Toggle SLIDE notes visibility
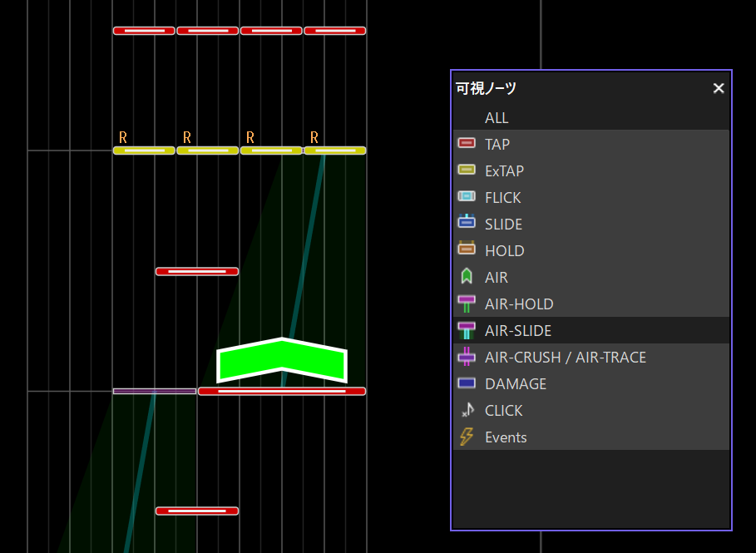Image resolution: width=756 pixels, height=553 pixels. click(x=591, y=223)
